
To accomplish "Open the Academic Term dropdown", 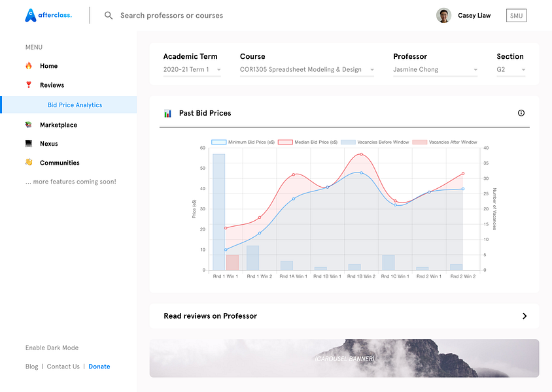I will click(192, 70).
